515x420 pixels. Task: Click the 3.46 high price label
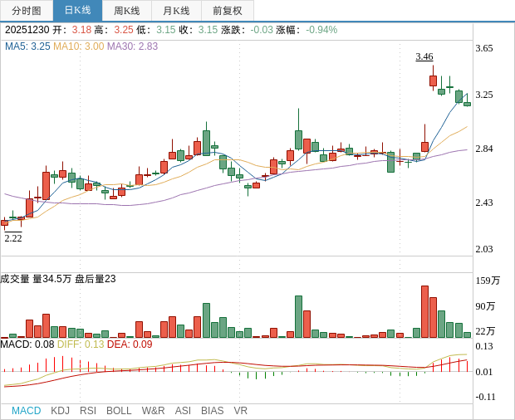click(424, 56)
